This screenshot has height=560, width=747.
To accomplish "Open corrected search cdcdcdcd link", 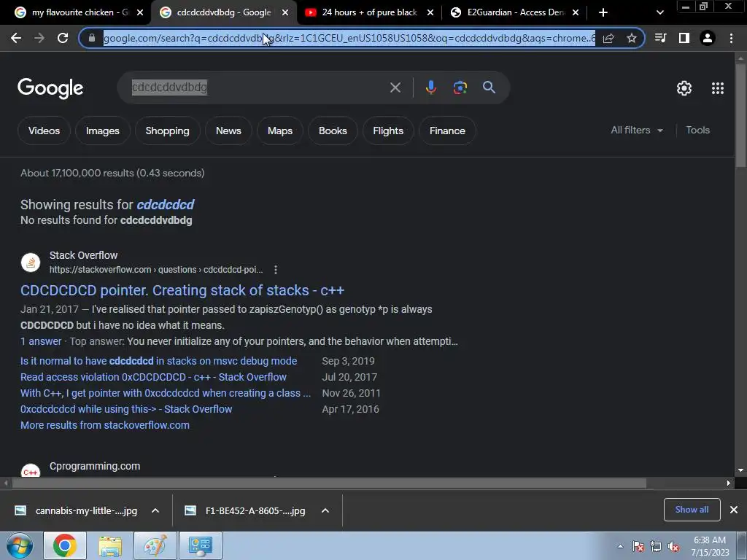I will 166,205.
